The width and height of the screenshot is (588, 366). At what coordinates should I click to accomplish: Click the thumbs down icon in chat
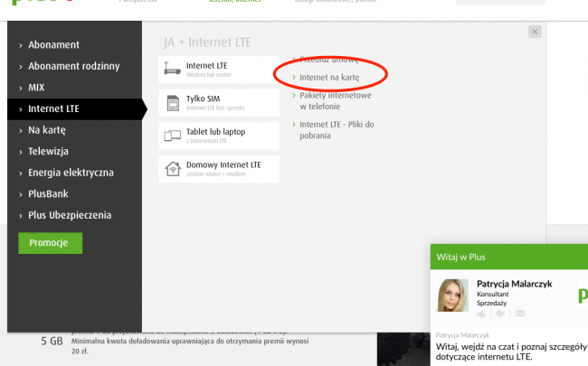(500, 314)
